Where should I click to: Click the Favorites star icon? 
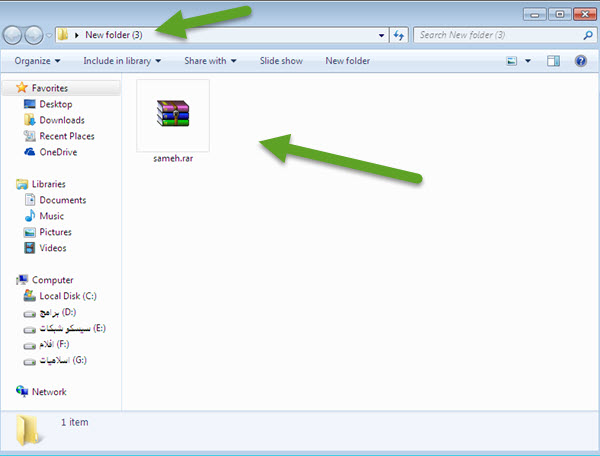point(22,88)
